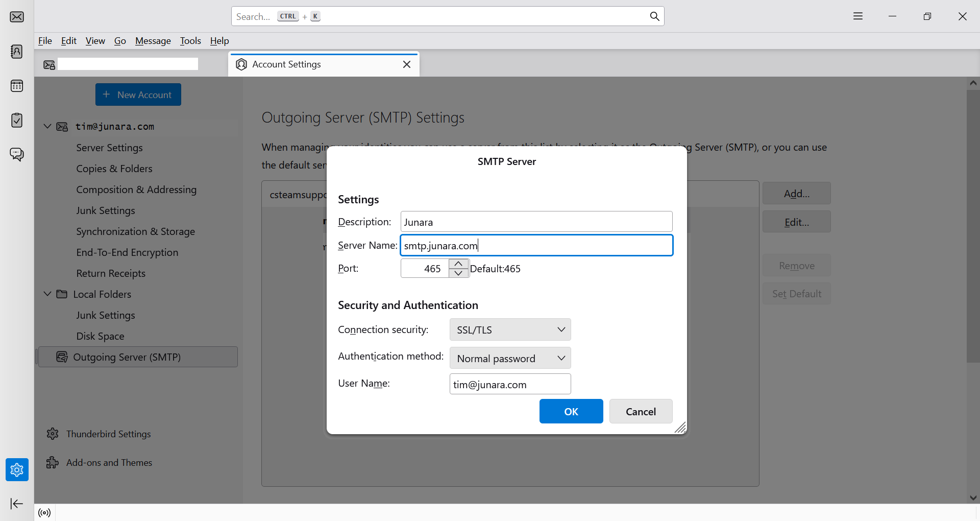Click the global search box
This screenshot has height=521, width=980.
click(x=447, y=16)
